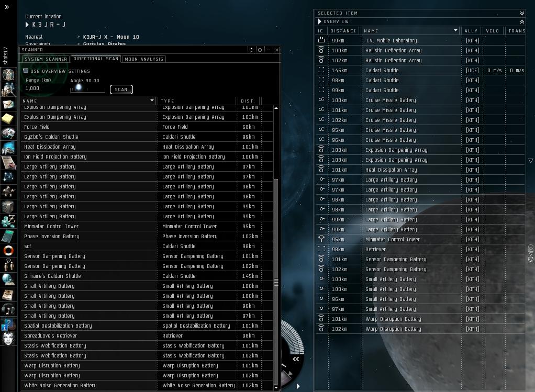Open the yellow Notepad icon
The width and height of the screenshot is (535, 392).
[x=8, y=118]
